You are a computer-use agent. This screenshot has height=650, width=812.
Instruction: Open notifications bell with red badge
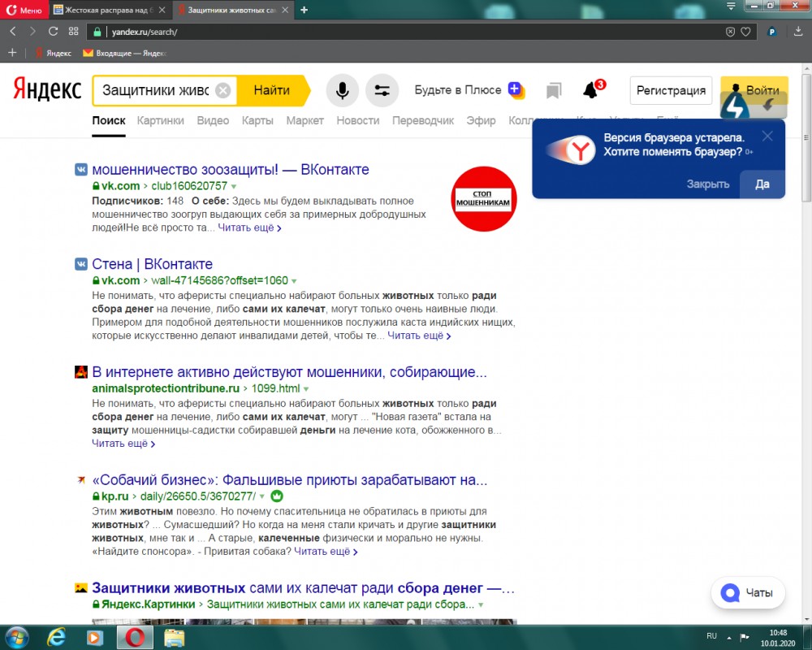(x=591, y=91)
